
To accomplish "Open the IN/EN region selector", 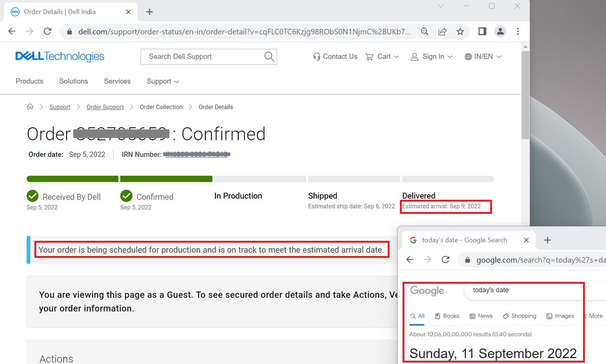I will [483, 57].
